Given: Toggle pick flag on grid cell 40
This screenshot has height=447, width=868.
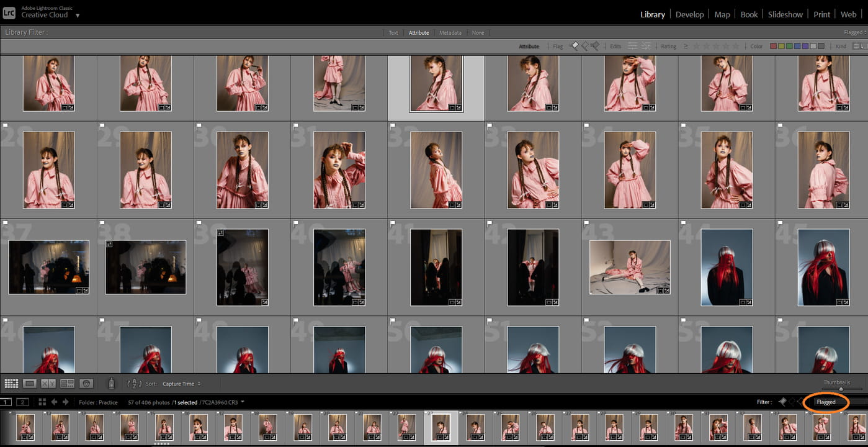Looking at the screenshot, I should coord(296,223).
